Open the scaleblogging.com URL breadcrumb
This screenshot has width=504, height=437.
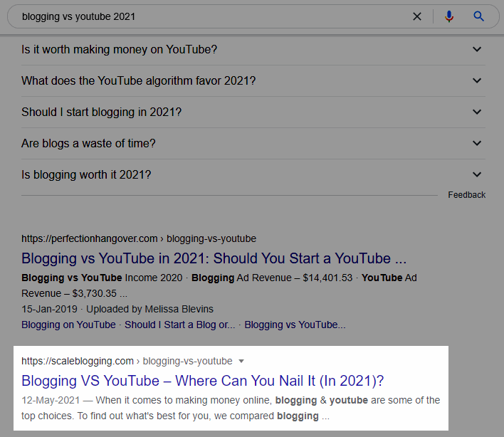click(127, 361)
